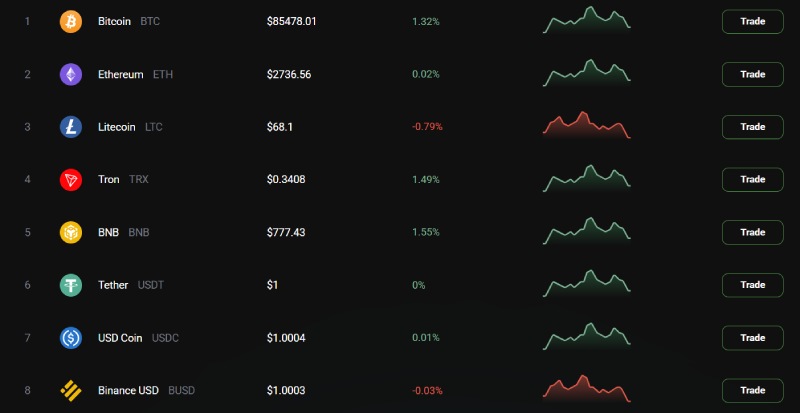Choose Trade for USD Coin
The width and height of the screenshot is (800, 413).
(753, 338)
